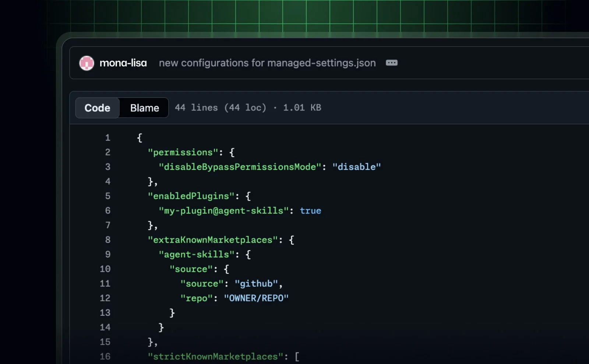The height and width of the screenshot is (364, 589).
Task: Select line number 11
Action: [x=105, y=284]
